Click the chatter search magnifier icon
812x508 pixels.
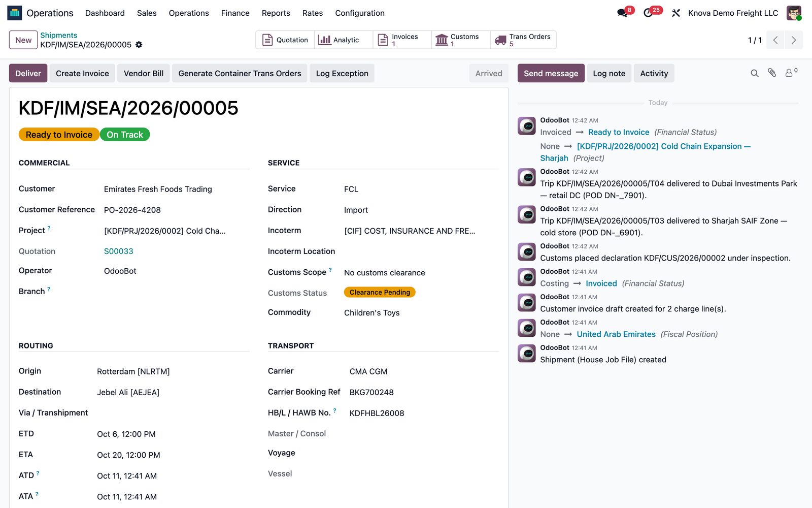(755, 73)
